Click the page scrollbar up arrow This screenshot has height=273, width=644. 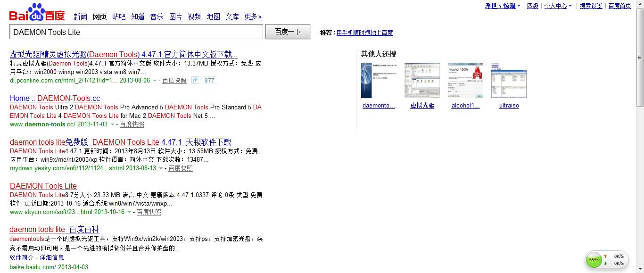(640, 4)
